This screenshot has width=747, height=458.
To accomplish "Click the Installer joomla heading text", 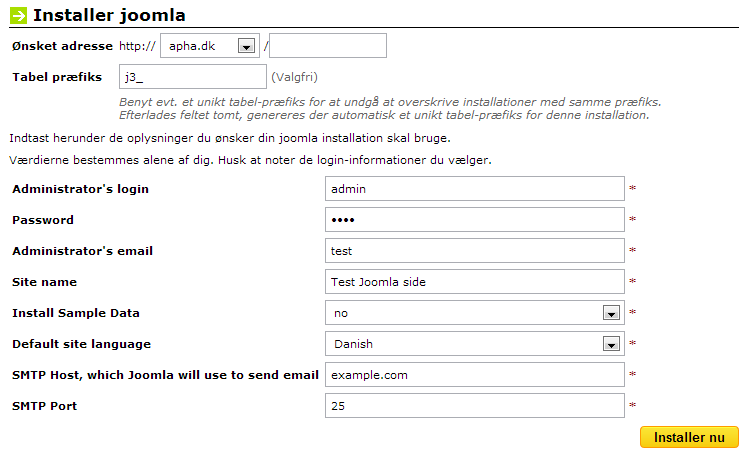I will [x=109, y=15].
